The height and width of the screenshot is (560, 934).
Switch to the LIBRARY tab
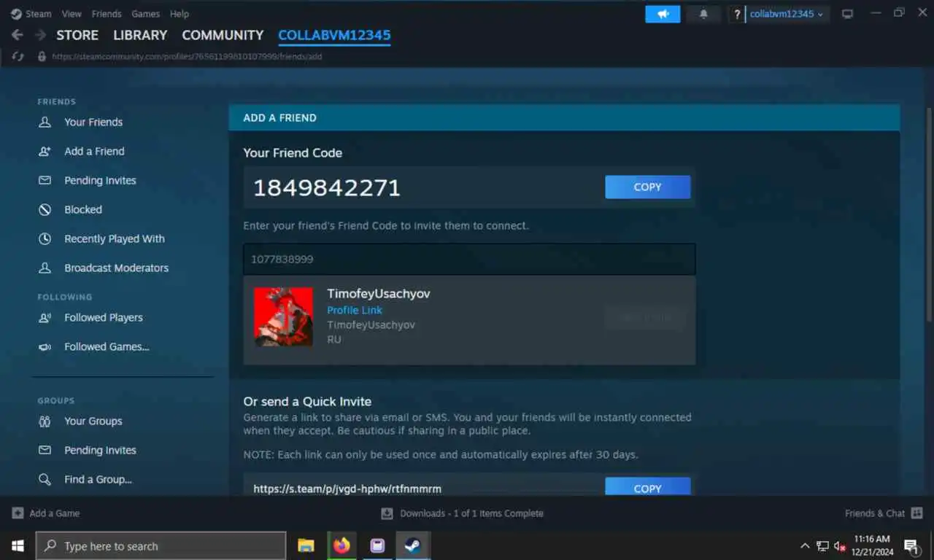coord(140,35)
